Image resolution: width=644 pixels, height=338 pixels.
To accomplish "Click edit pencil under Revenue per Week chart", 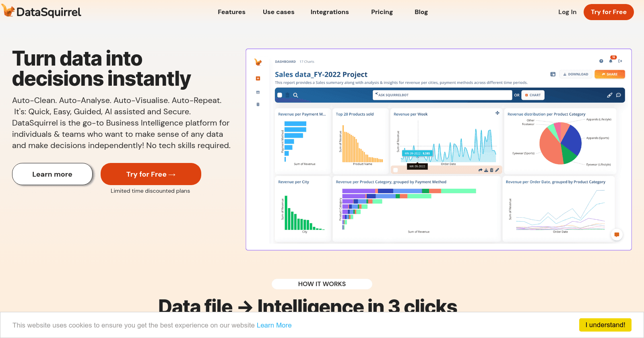I will [497, 170].
